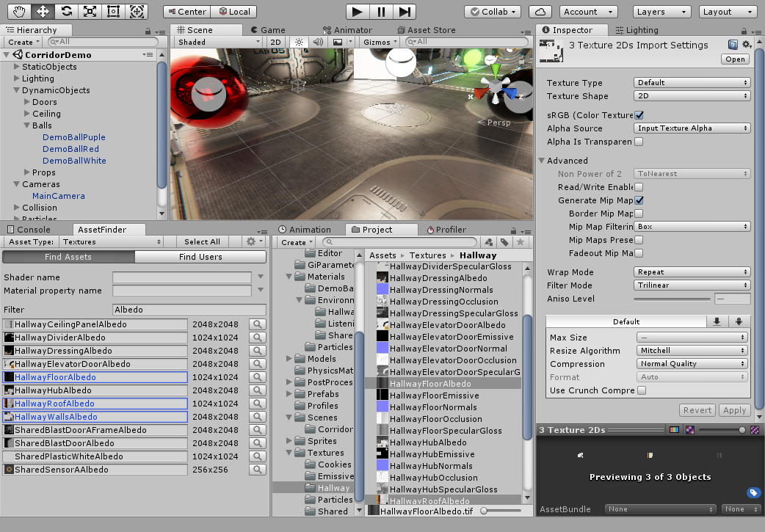765x532 pixels.
Task: Select the Rotate tool
Action: (x=66, y=12)
